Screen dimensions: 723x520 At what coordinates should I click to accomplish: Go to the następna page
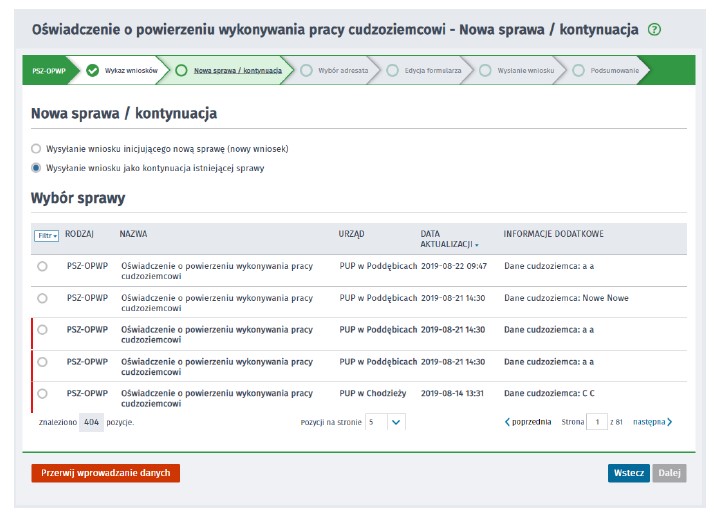coord(652,422)
